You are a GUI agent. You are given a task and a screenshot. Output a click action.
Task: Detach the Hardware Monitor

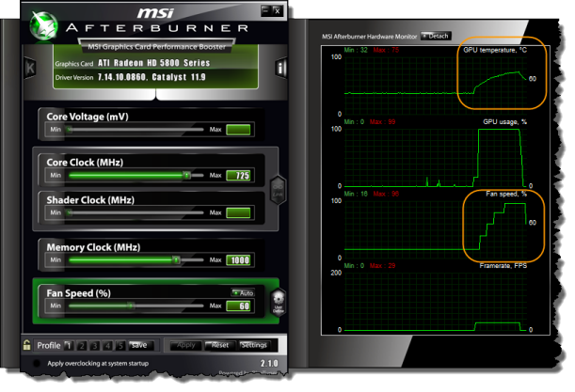pos(436,36)
